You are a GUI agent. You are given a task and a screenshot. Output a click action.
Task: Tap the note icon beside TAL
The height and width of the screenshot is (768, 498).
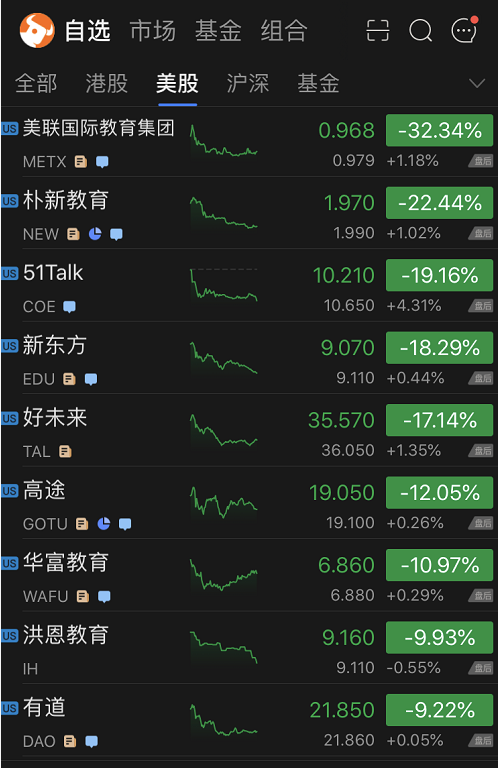tap(65, 452)
